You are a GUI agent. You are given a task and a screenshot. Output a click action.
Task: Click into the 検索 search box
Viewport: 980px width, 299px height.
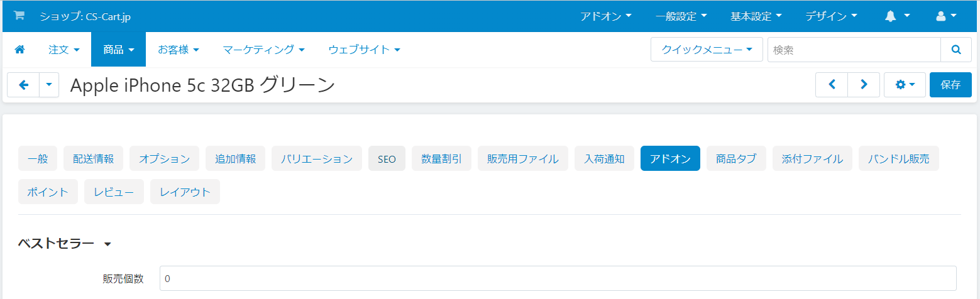point(854,50)
